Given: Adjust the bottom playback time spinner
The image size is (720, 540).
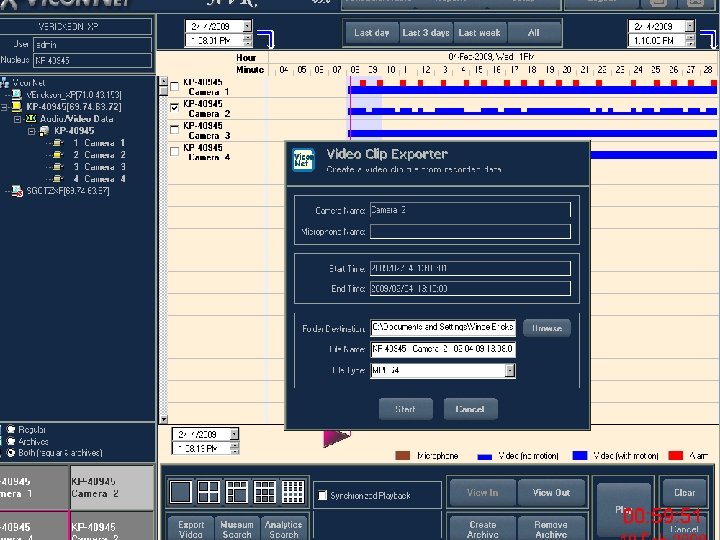Looking at the screenshot, I should point(234,448).
